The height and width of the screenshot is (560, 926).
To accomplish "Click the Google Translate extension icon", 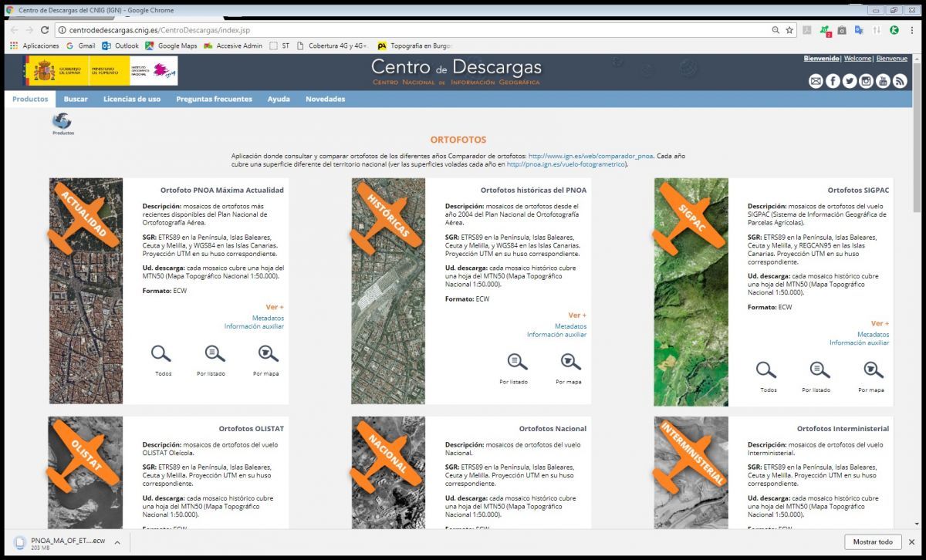I will [x=859, y=30].
